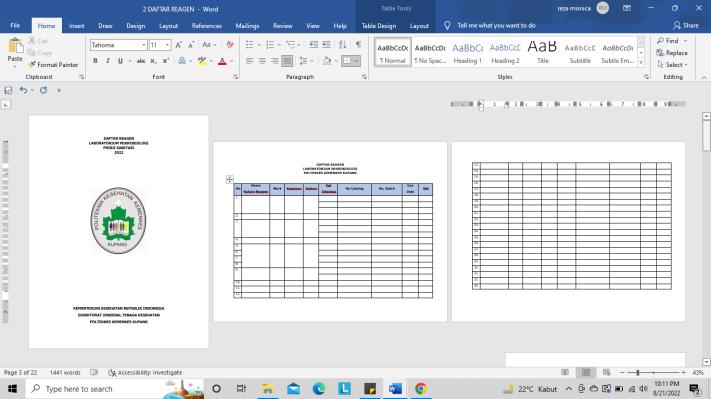Open the font size dropdown
Screen dimensions: 711x399
click(x=167, y=45)
